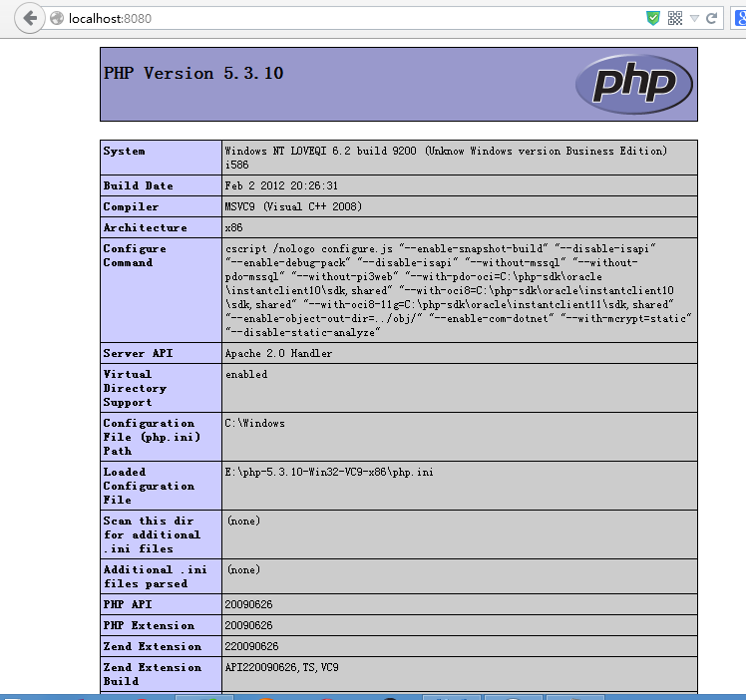Screen dimensions: 746x700
Task: Click the 'PHP API' label
Action: coord(128,604)
